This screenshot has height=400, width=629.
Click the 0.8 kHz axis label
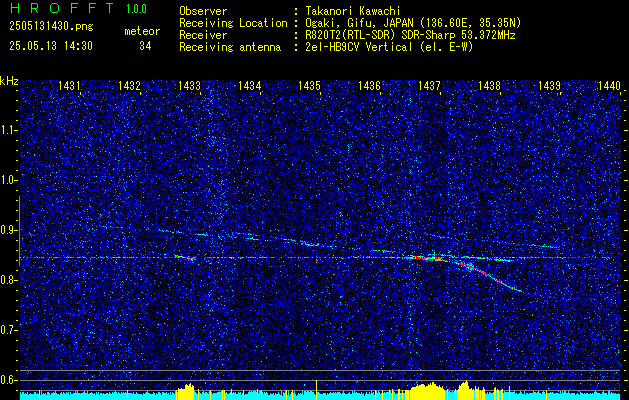[8, 280]
